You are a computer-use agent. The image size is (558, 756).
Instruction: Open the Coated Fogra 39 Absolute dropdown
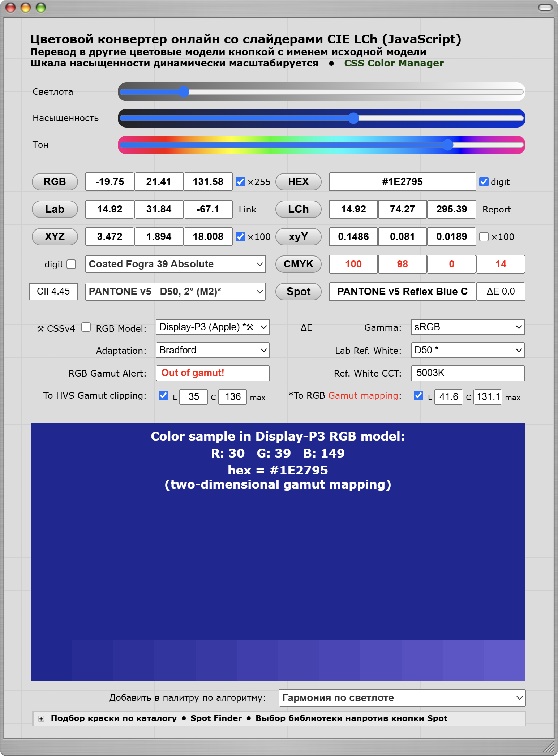(176, 264)
